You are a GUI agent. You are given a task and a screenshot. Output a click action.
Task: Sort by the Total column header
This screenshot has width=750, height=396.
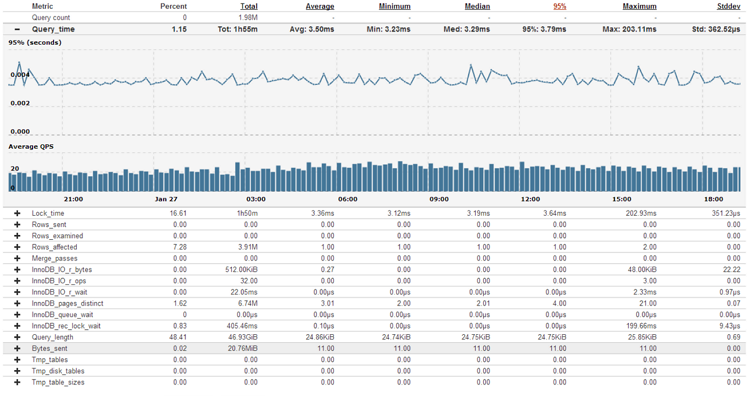coord(249,6)
